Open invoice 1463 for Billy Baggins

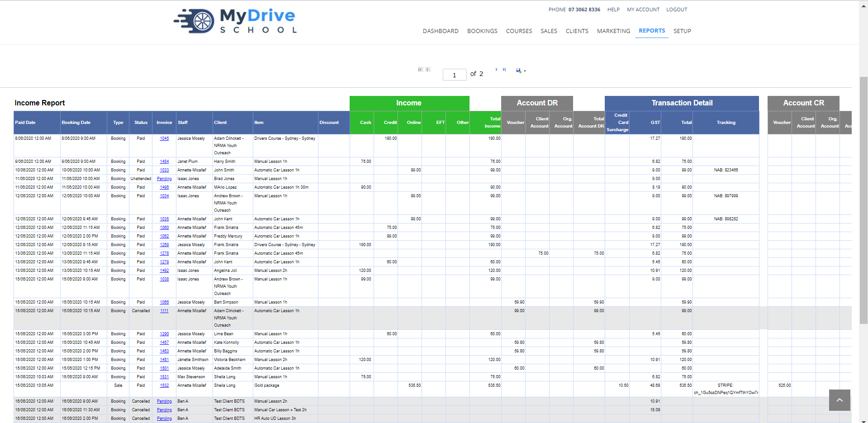pos(164,351)
